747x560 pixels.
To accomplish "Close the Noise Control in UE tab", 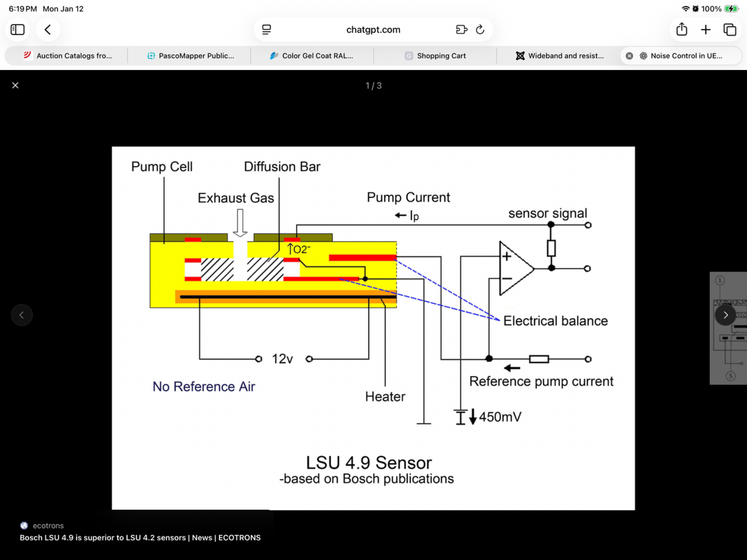I will pyautogui.click(x=629, y=56).
